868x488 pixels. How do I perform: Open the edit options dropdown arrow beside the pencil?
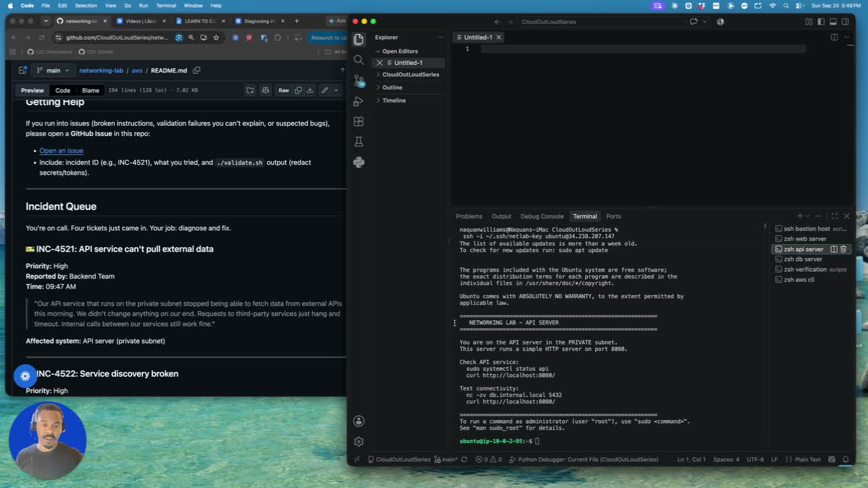(337, 90)
